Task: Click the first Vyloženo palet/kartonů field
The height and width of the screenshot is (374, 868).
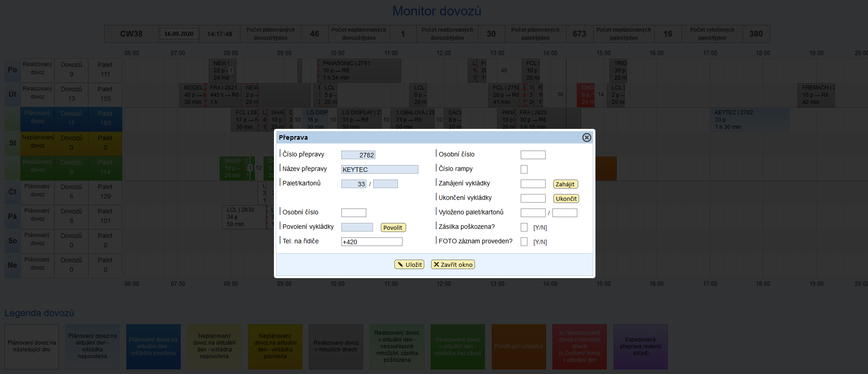Action: coord(533,213)
